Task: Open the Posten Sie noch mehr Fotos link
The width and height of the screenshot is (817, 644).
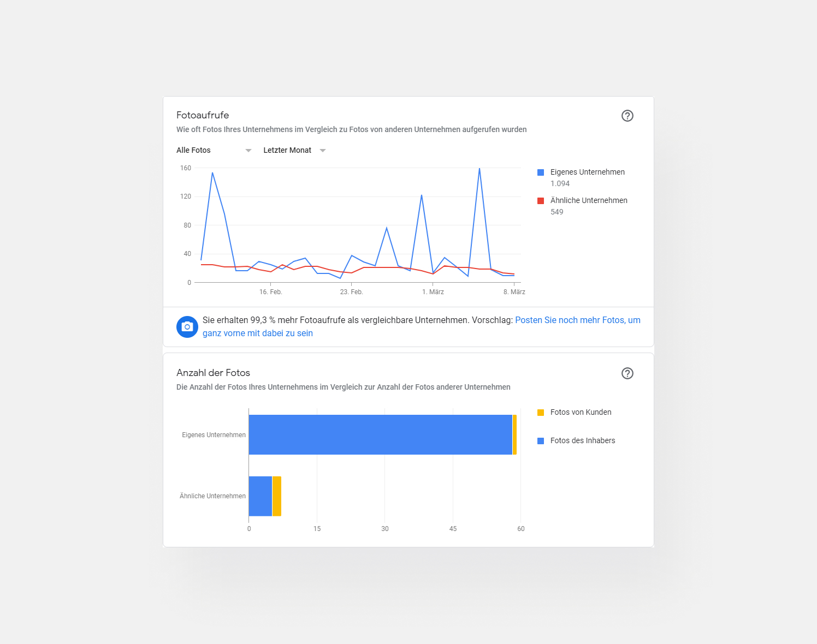Action: coord(577,320)
